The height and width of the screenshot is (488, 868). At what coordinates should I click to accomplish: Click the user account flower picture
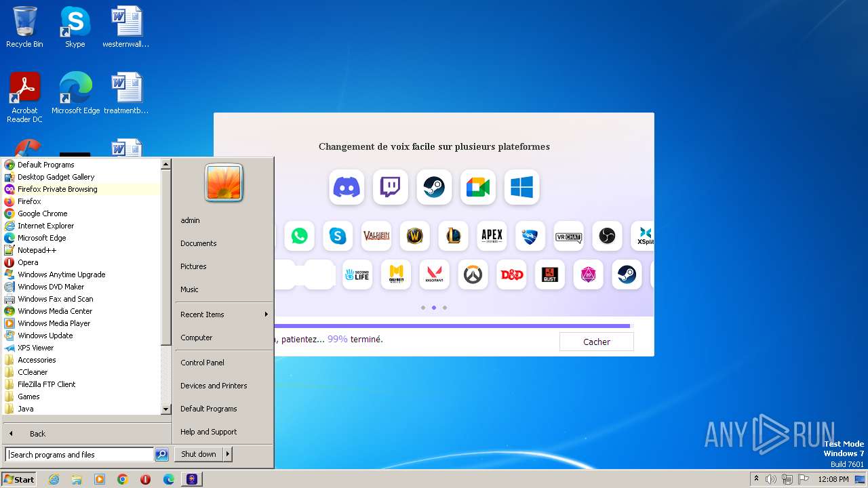click(224, 183)
